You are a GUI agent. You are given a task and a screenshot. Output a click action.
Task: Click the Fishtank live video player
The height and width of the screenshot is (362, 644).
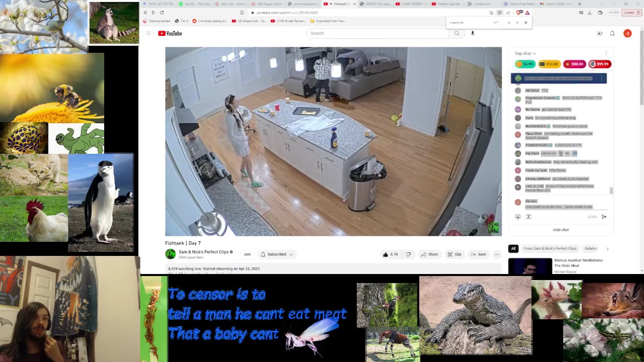point(334,141)
